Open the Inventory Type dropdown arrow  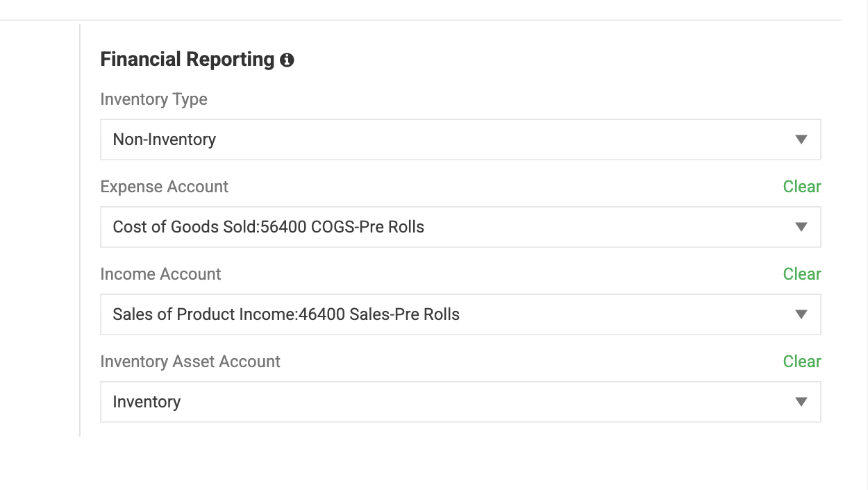[801, 140]
